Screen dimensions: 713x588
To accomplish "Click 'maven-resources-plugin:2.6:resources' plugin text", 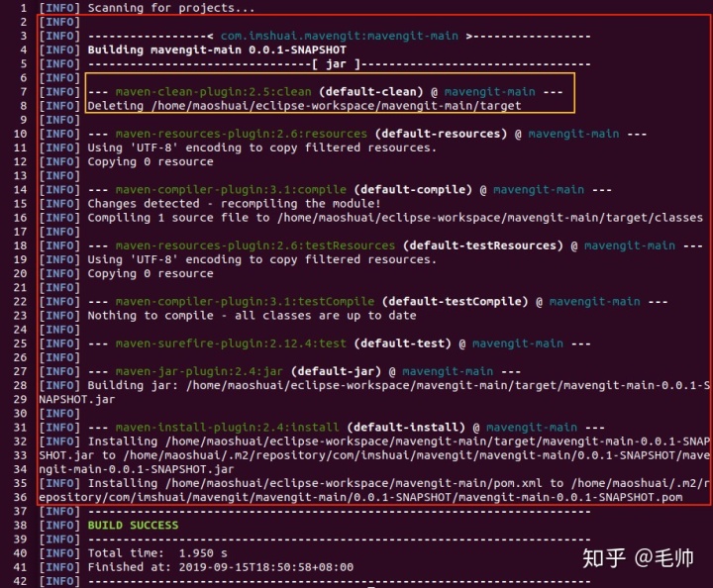I will point(241,134).
